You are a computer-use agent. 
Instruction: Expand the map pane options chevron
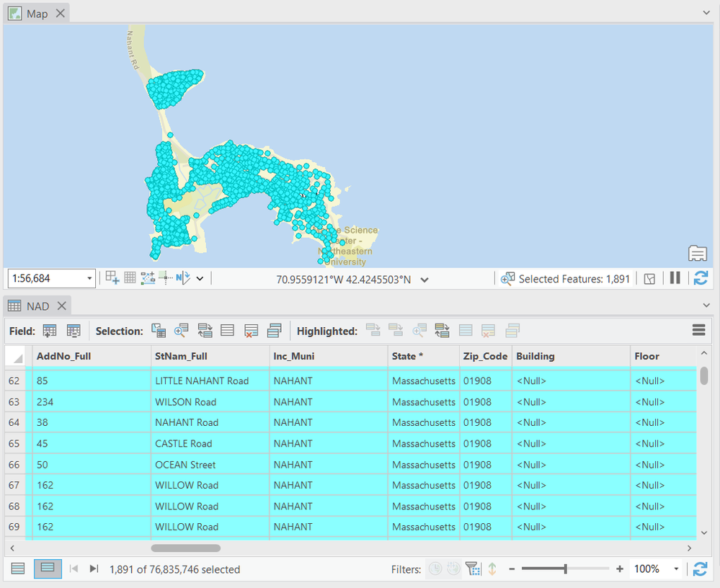707,13
